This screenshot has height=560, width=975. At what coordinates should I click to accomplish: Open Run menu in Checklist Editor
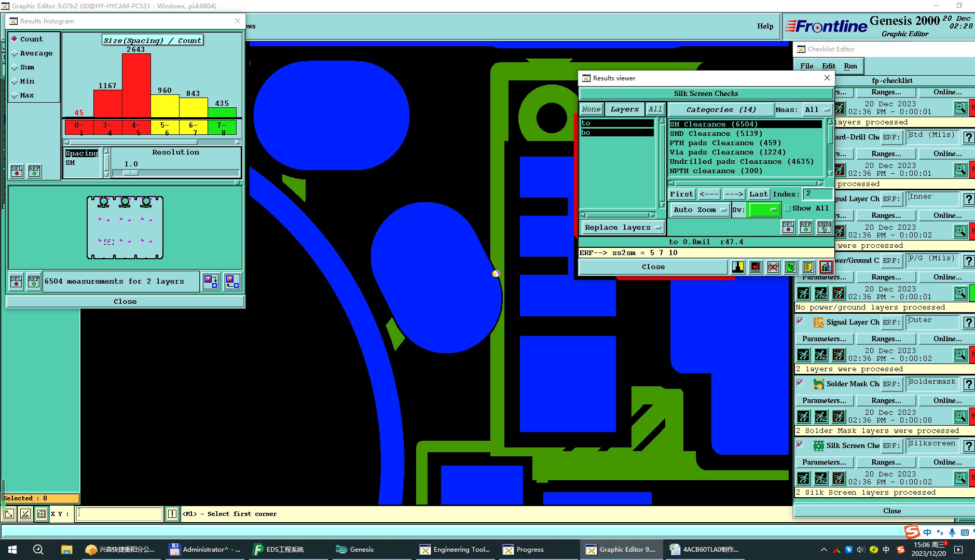tap(850, 66)
